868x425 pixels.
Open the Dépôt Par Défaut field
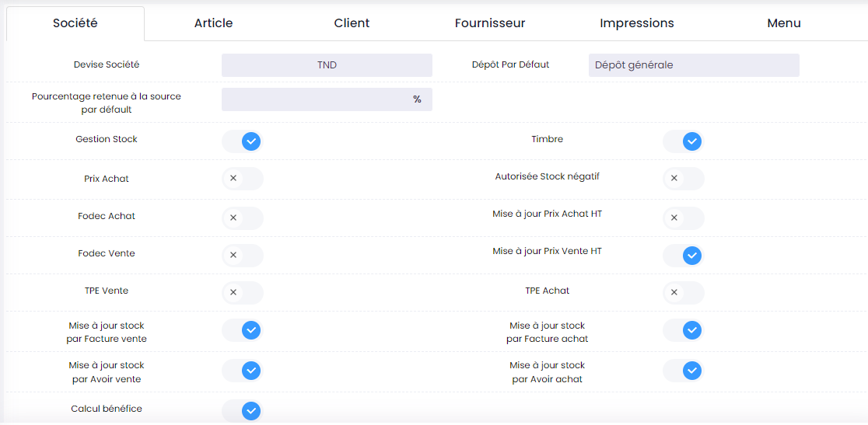click(693, 65)
